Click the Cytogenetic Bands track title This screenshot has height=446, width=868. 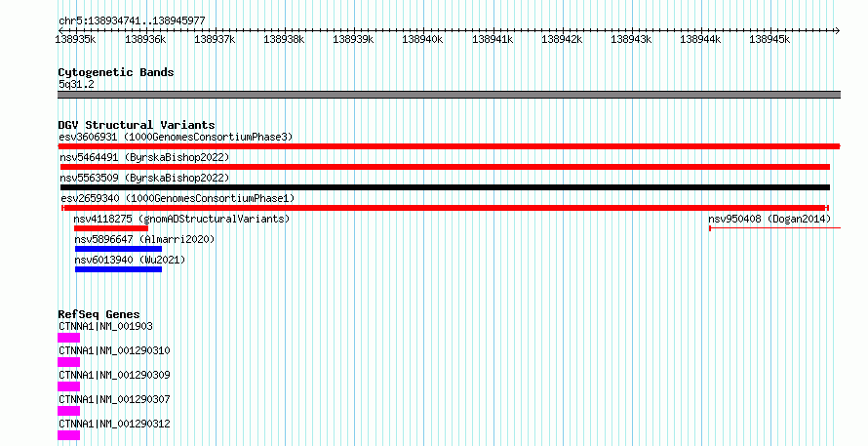point(116,72)
